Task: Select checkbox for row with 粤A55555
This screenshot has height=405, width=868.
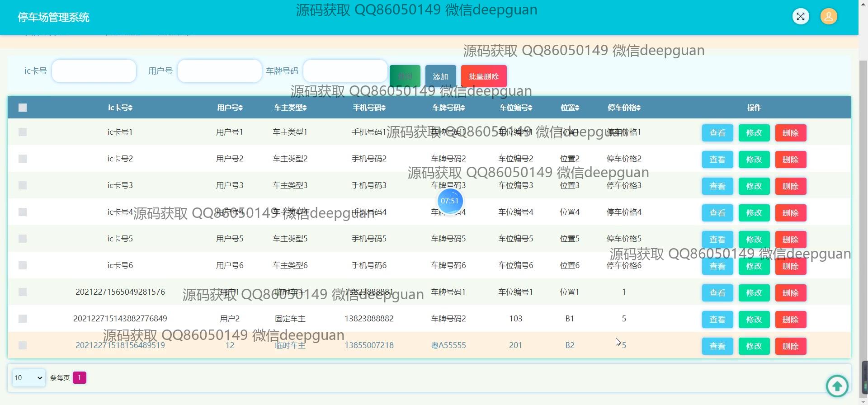Action: 23,345
